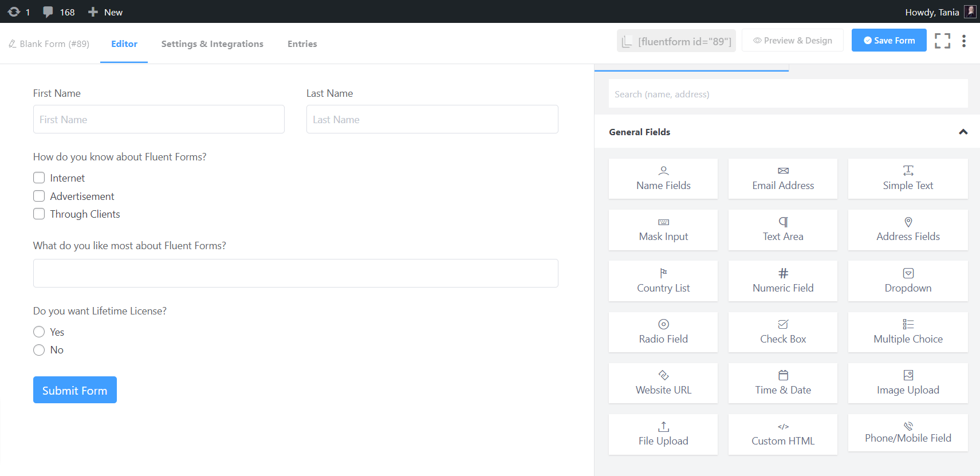980x476 pixels.
Task: Rename Blank Form (#89) title
Action: (x=49, y=44)
